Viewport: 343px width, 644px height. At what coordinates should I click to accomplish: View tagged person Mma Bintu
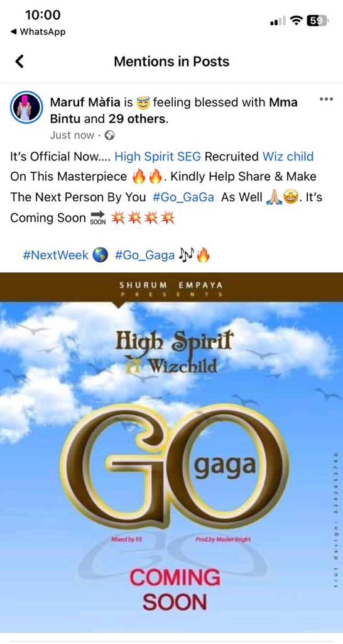[x=173, y=111]
